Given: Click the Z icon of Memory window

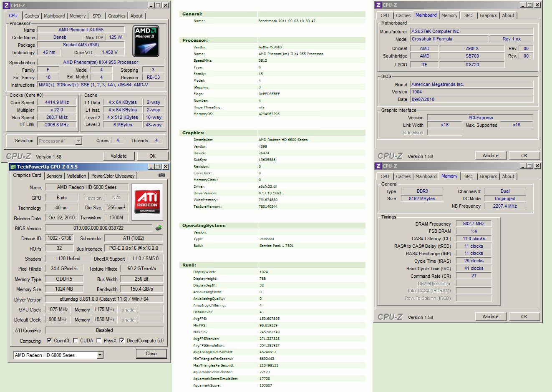Looking at the screenshot, I should pyautogui.click(x=378, y=166).
